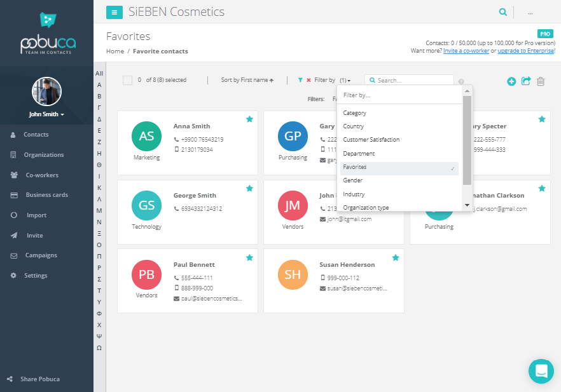Choose Category filter option
Viewport: 561px width, 392px height.
(399, 113)
